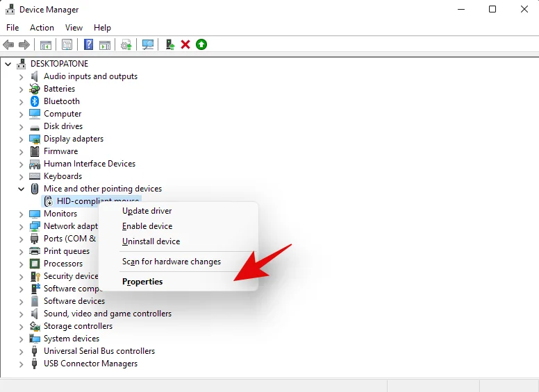
Task: Collapse Mice and other pointing devices
Action: point(21,189)
